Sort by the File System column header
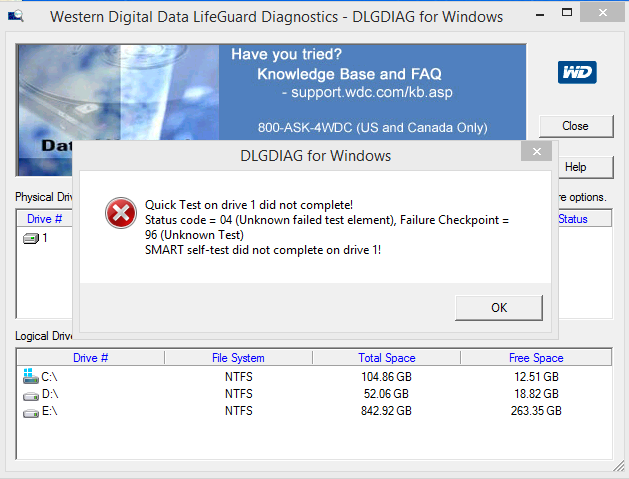Image resolution: width=629 pixels, height=479 pixels. point(238,358)
